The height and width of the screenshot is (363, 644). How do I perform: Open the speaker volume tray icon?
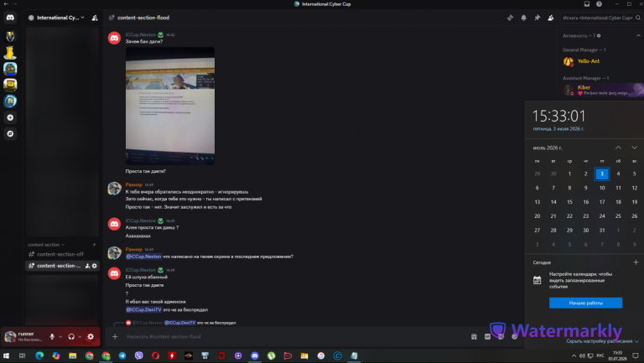[x=582, y=355]
